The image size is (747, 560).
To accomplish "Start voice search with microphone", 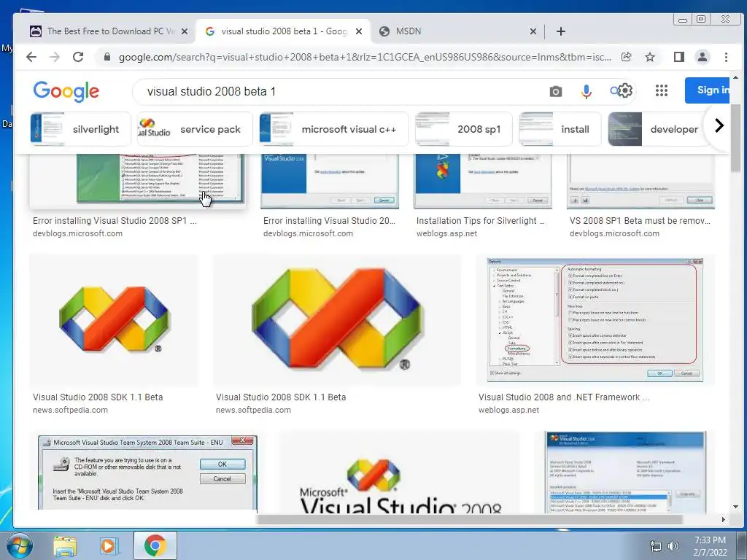I will [x=587, y=91].
